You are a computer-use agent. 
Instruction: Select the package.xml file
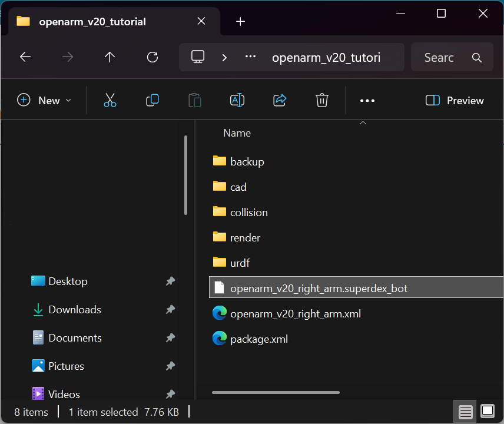coord(250,339)
